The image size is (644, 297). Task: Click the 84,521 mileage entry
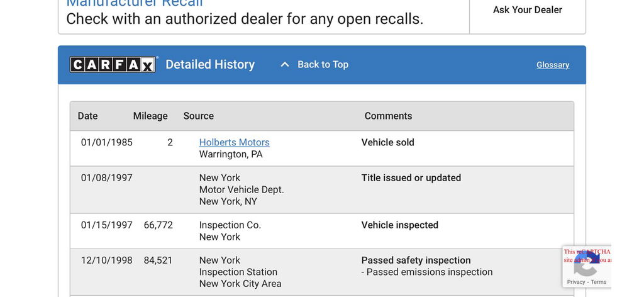(158, 260)
